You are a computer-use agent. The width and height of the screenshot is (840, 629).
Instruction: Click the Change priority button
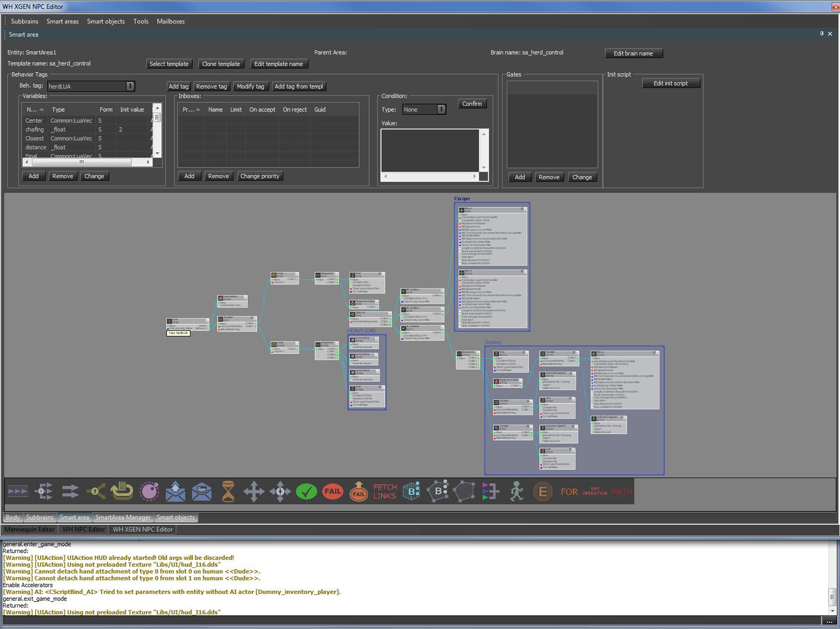click(260, 176)
